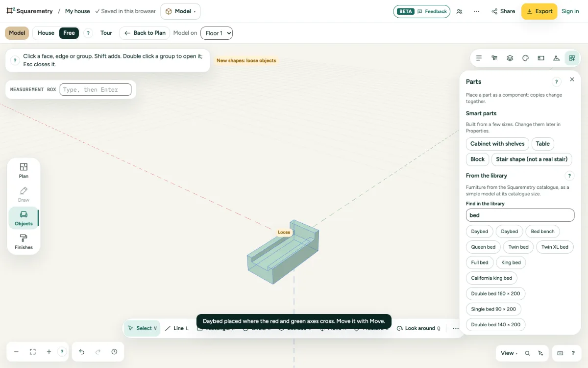Open the header ellipsis menu
Image resolution: width=588 pixels, height=368 pixels.
[x=476, y=11]
